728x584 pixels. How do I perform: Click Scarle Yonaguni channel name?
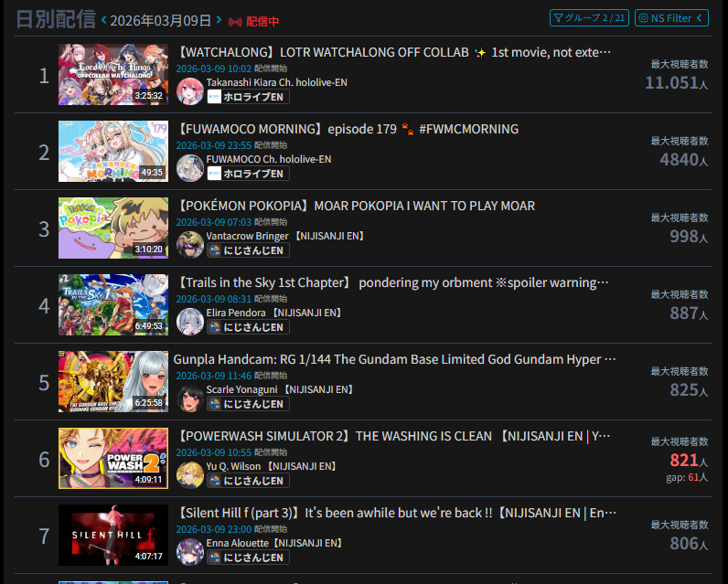pyautogui.click(x=280, y=389)
